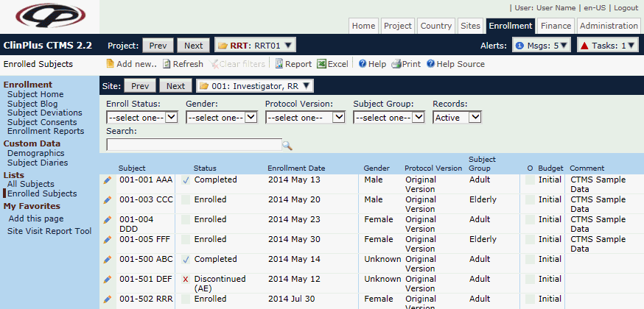The width and height of the screenshot is (644, 309).
Task: Click the Print icon
Action: (396, 64)
